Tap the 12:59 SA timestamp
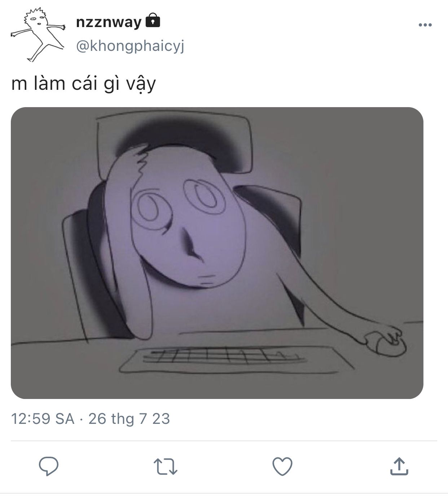 tap(43, 419)
